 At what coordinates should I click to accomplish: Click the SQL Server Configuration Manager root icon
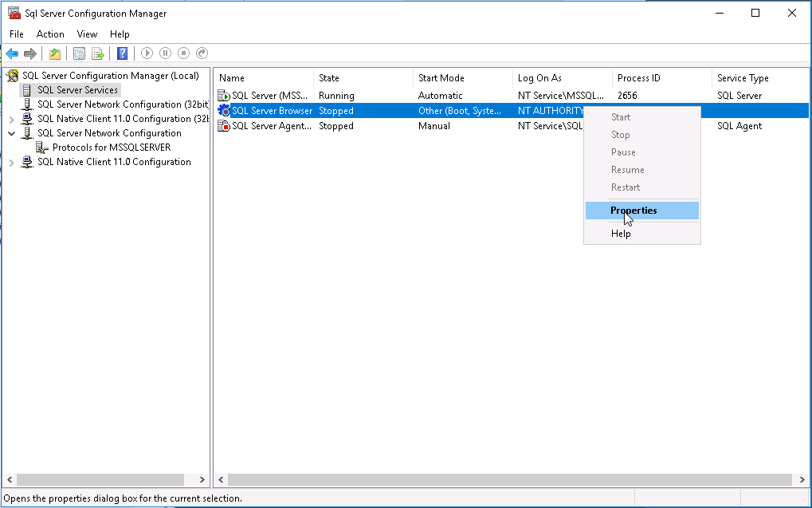pyautogui.click(x=13, y=77)
